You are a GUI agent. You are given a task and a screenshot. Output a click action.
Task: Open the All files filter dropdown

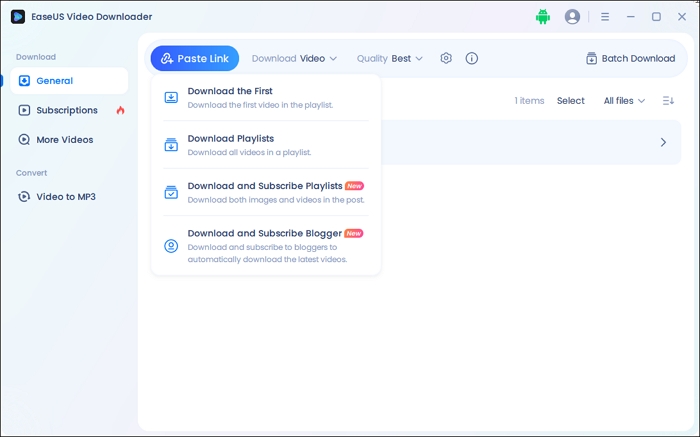(624, 101)
